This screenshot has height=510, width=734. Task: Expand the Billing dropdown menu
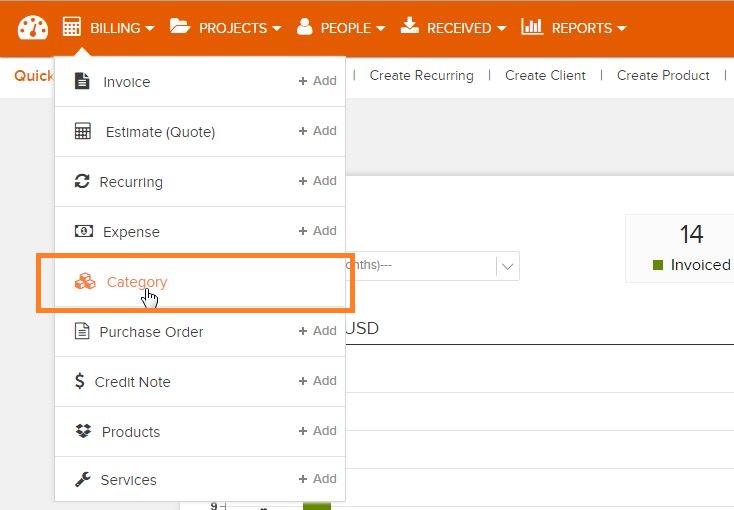[x=108, y=28]
